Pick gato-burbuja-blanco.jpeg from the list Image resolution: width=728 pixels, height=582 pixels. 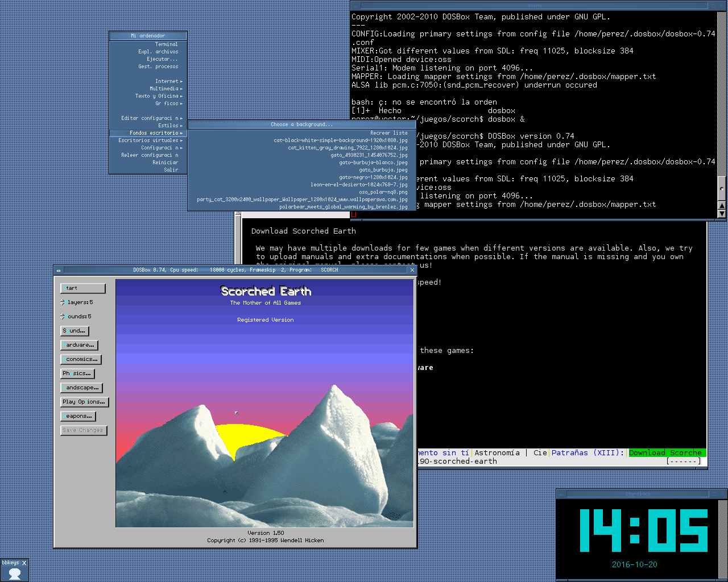coord(302,163)
